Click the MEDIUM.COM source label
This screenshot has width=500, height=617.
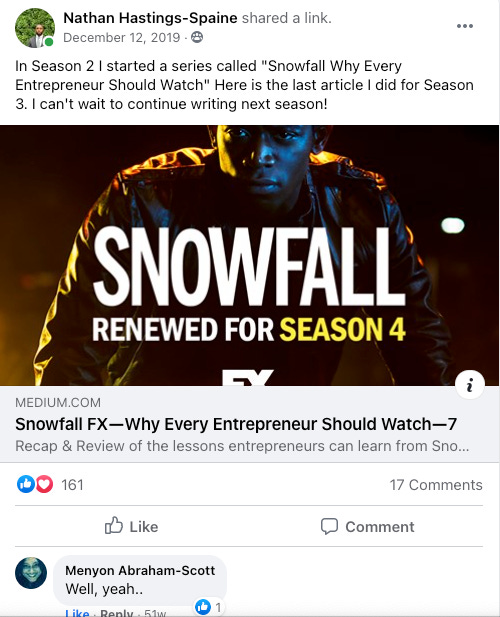click(x=58, y=403)
